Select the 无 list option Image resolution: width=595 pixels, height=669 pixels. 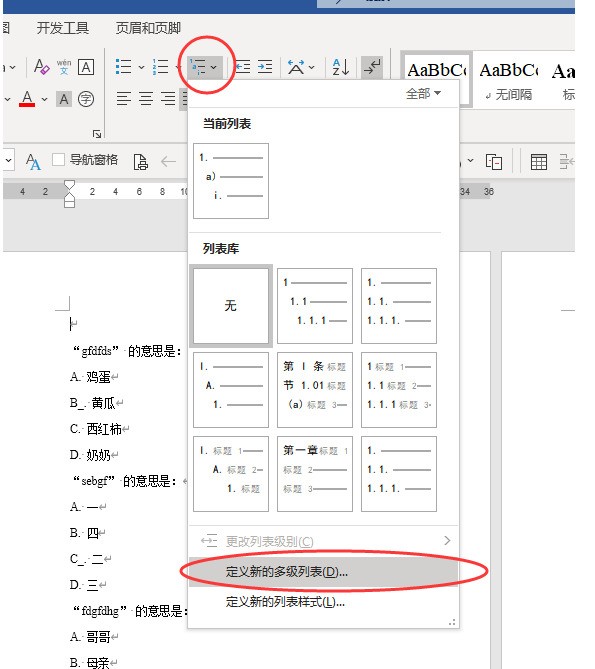click(231, 305)
